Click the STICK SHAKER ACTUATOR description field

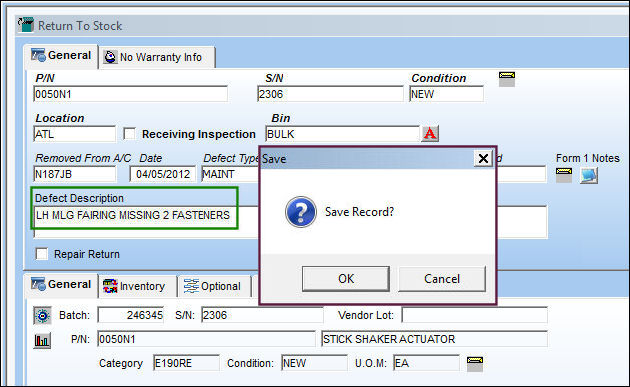click(x=434, y=339)
